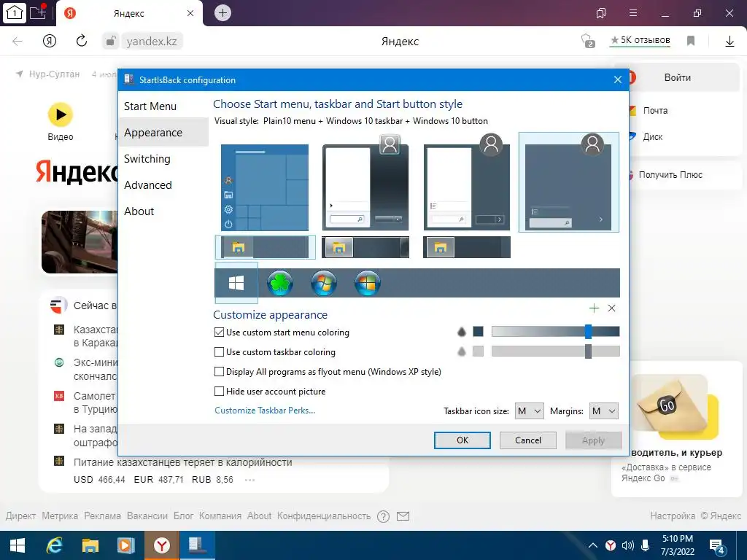
Task: Select the Windows 7 orb start button
Action: click(x=323, y=283)
